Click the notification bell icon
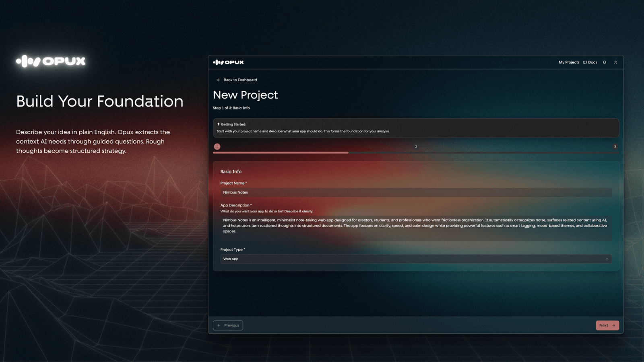 coord(604,62)
